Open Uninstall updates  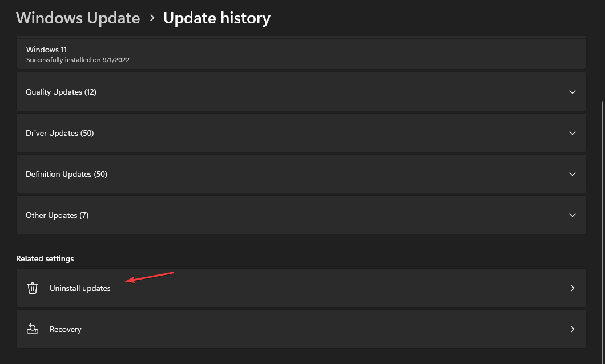coord(301,288)
